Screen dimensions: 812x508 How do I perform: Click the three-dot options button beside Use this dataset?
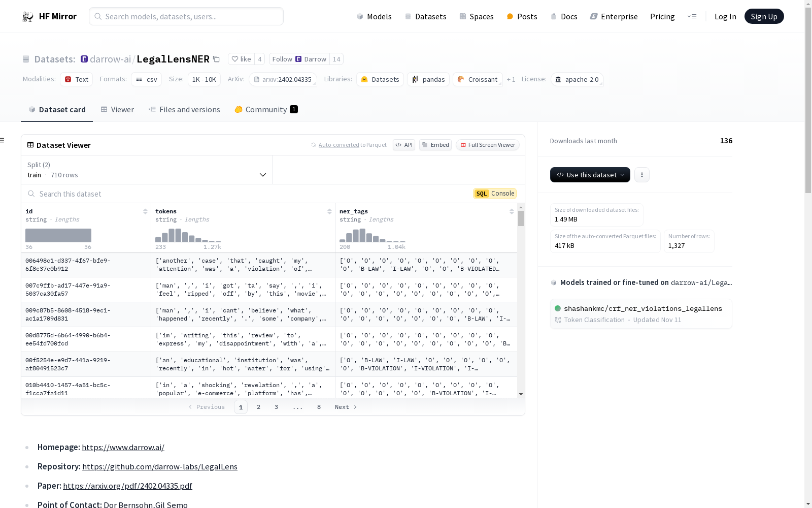[642, 175]
